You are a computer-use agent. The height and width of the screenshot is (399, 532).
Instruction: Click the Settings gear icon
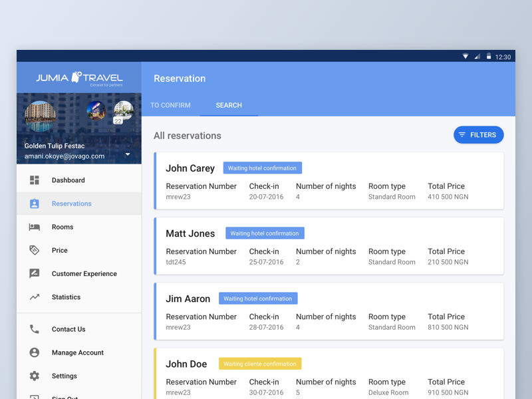click(35, 376)
